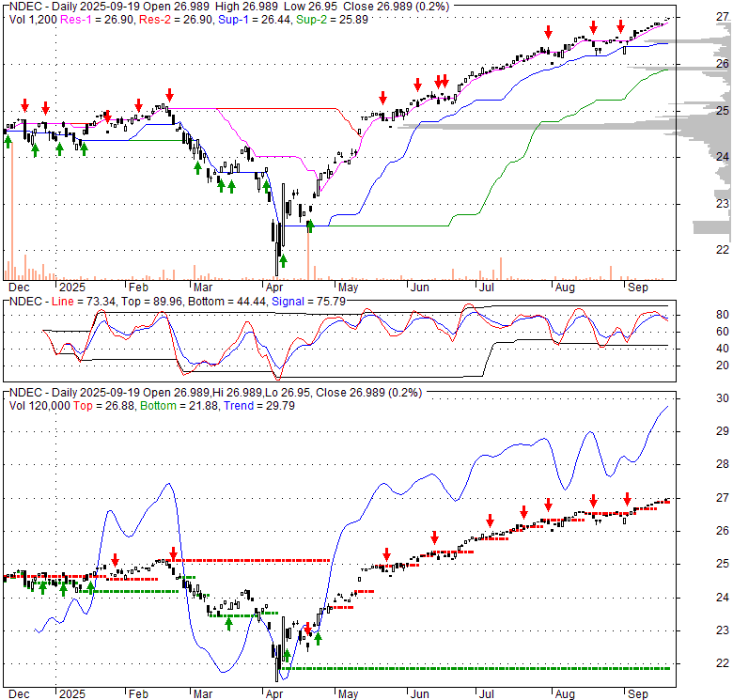Click the last red down arrow in the top chart
The image size is (733, 700).
coord(620,25)
